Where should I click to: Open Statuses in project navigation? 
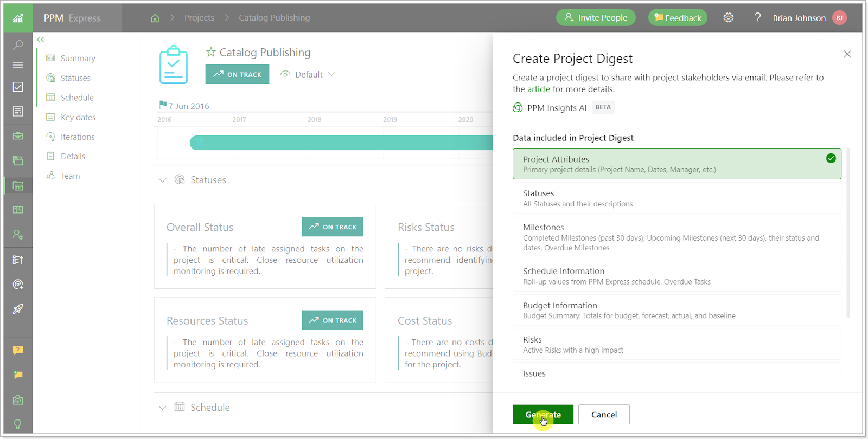click(75, 78)
